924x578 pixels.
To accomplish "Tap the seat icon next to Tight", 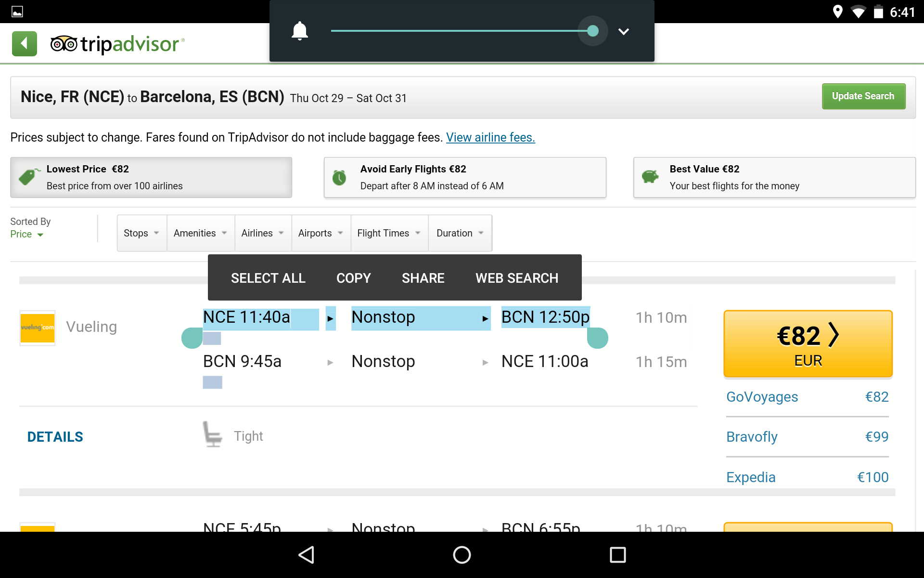I will (212, 435).
